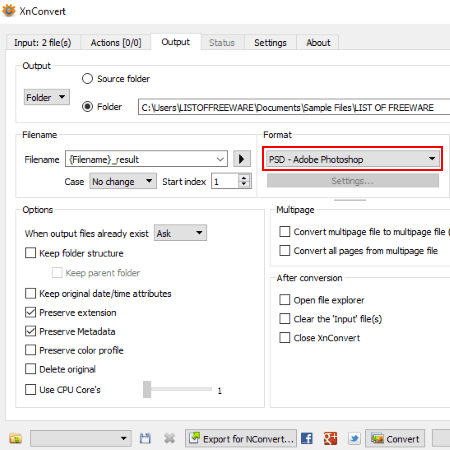Open the PSD - Adobe Photoshop format dropdown

[353, 159]
